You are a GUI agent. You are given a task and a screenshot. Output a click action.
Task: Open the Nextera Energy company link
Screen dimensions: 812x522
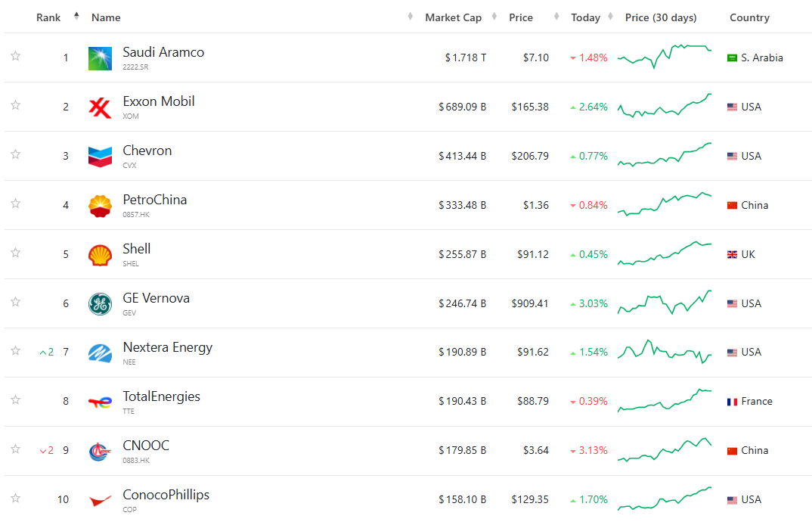(x=167, y=347)
